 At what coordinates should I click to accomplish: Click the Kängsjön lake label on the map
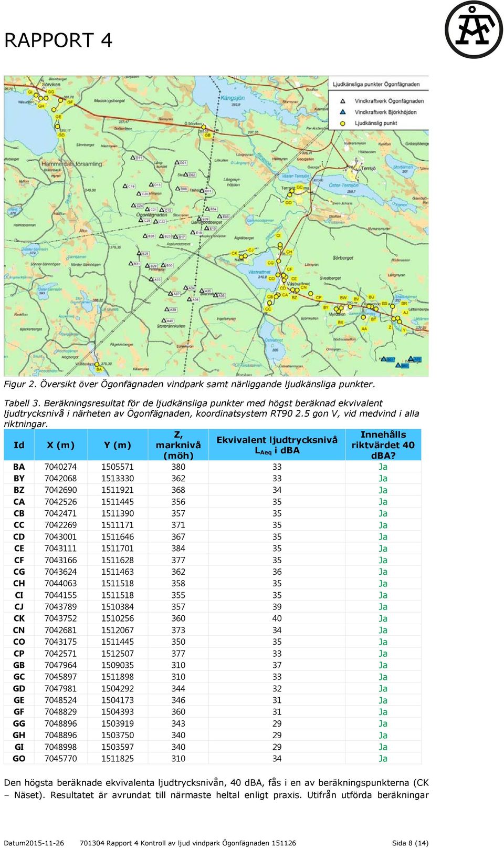coord(233,98)
